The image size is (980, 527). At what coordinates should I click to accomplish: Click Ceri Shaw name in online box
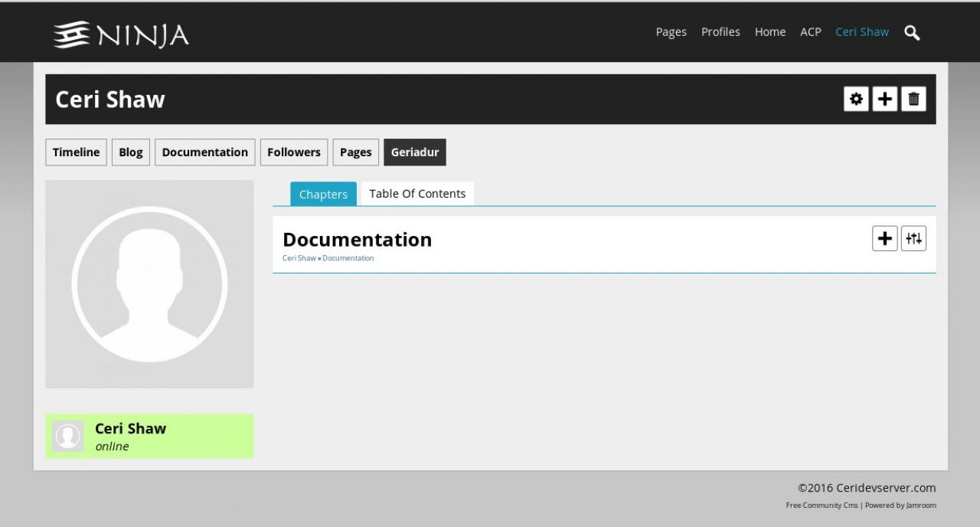pos(130,428)
